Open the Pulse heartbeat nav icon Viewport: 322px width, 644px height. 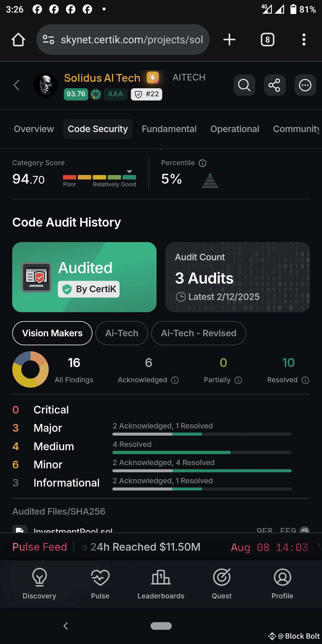coord(100,577)
